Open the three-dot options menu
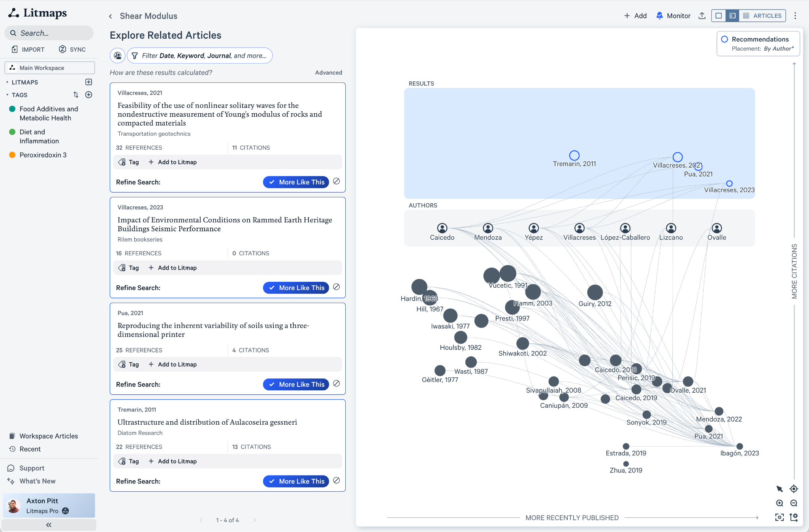 tap(795, 16)
